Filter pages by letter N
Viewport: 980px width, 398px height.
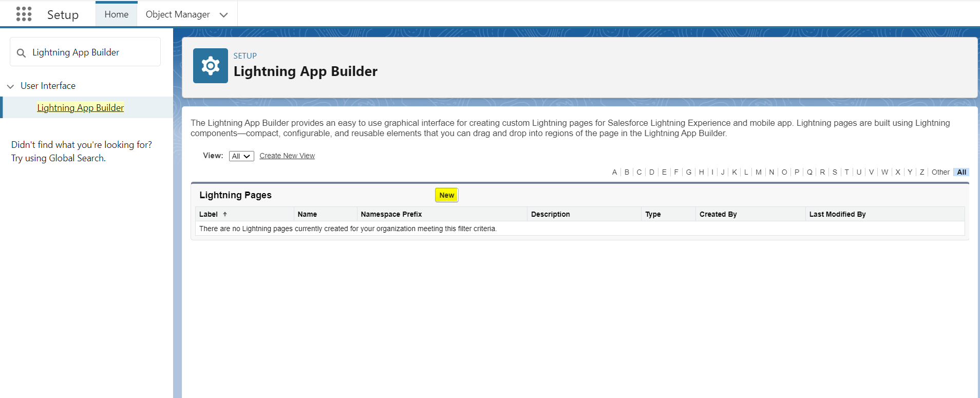click(771, 172)
